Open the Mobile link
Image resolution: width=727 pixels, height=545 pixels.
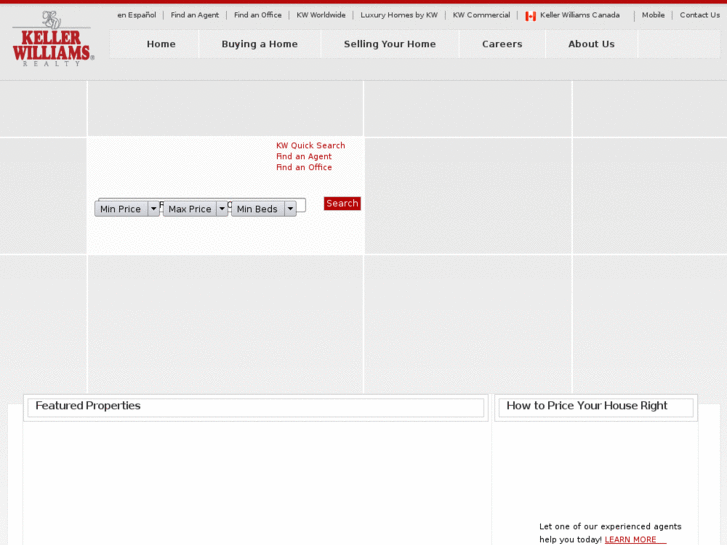tap(653, 15)
